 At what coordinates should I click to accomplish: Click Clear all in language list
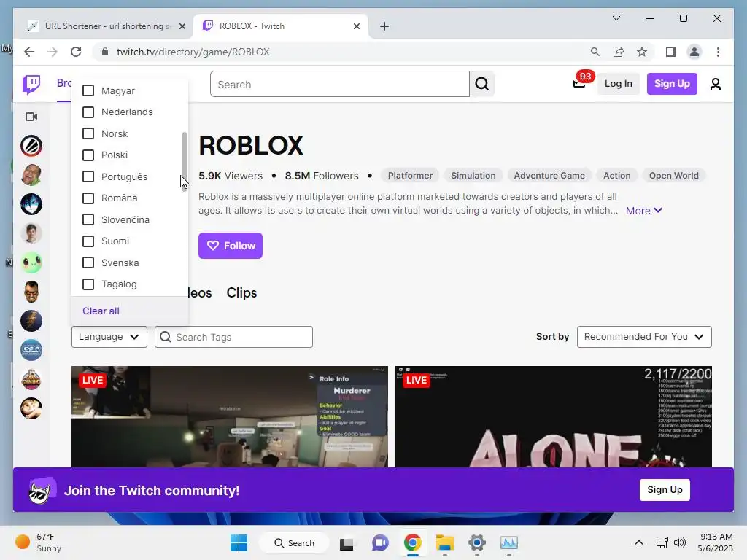coord(101,311)
